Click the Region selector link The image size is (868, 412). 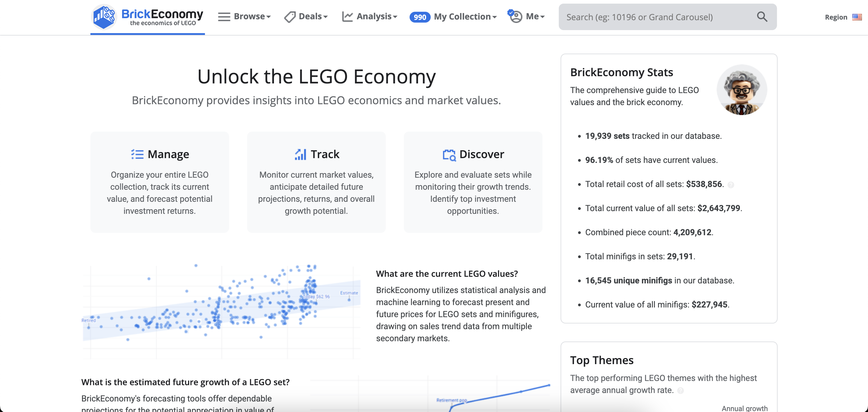tap(836, 17)
